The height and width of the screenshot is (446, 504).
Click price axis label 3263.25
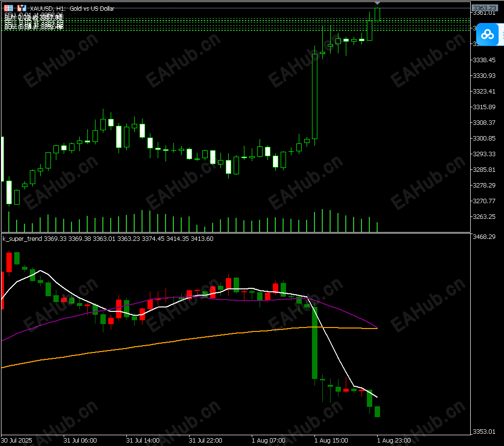click(484, 216)
